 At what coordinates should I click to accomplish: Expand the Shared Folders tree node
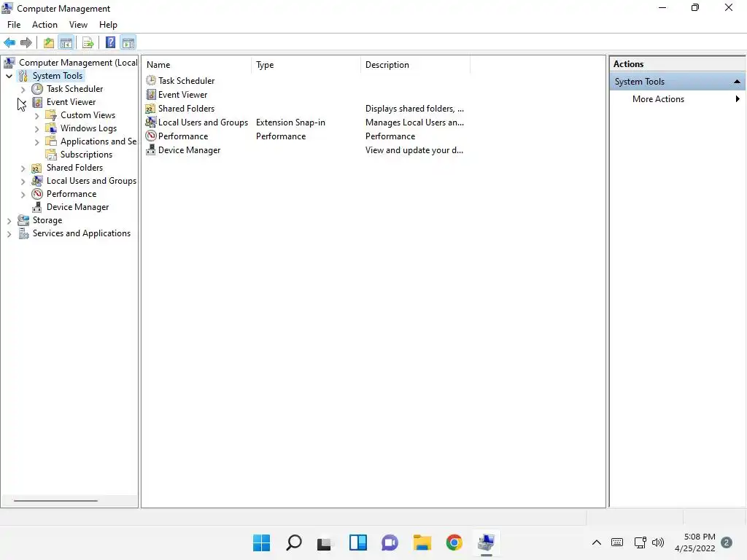point(23,168)
